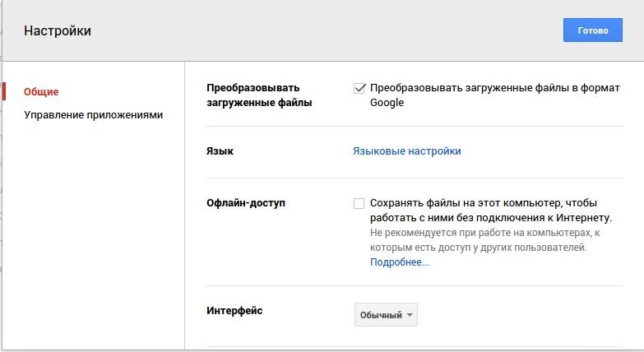Screen dimensions: 644x352
Task: Click the Офлайн-доступ row label
Action: (246, 203)
